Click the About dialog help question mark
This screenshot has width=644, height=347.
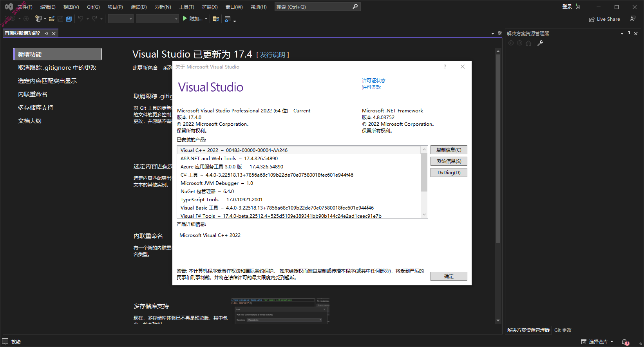445,67
